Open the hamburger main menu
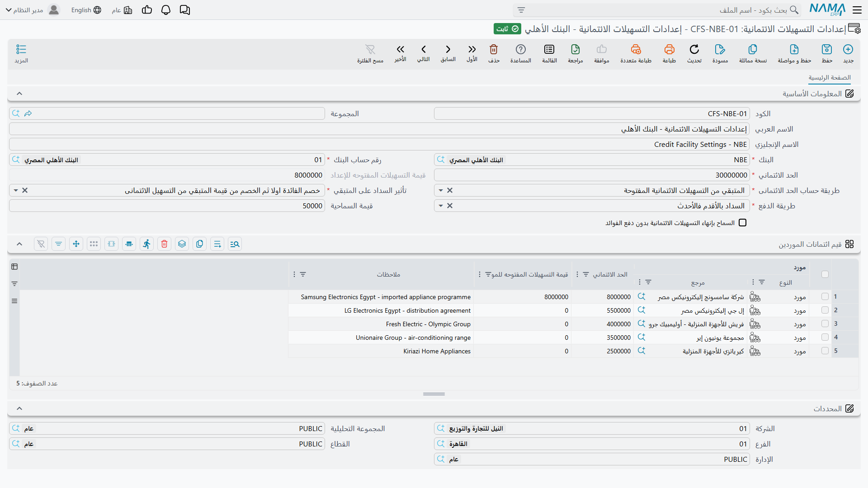Screen dimensions: 868x488 click(x=857, y=10)
